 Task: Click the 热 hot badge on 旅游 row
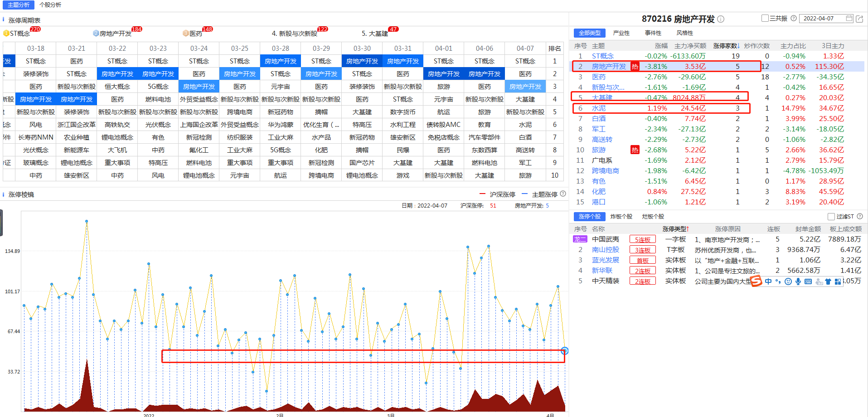pos(635,150)
